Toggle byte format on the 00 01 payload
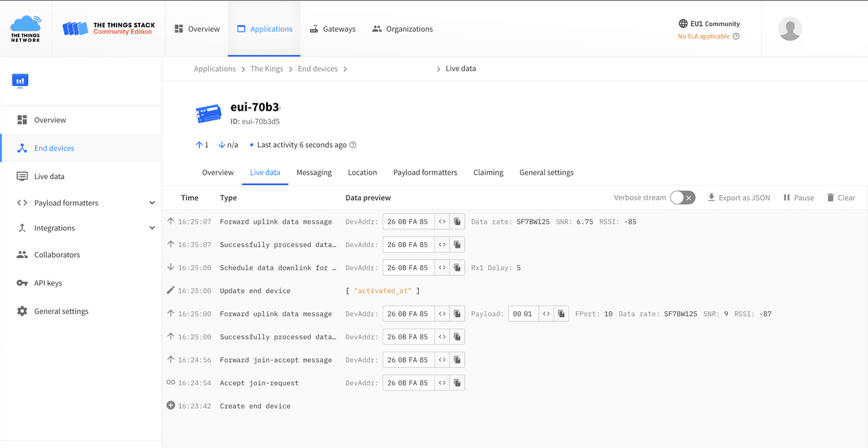868x448 pixels. click(x=546, y=313)
